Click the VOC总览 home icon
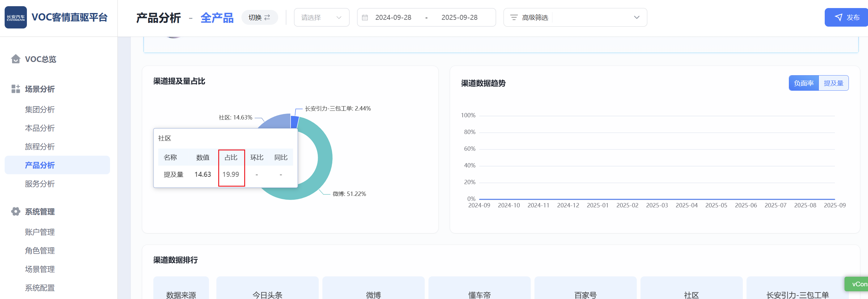This screenshot has width=868, height=299. click(15, 59)
